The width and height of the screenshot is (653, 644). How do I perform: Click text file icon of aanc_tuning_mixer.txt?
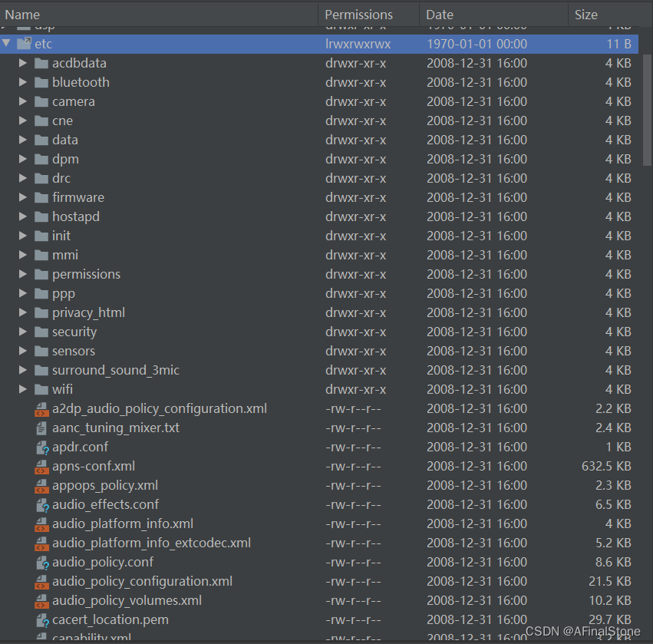[x=41, y=428]
